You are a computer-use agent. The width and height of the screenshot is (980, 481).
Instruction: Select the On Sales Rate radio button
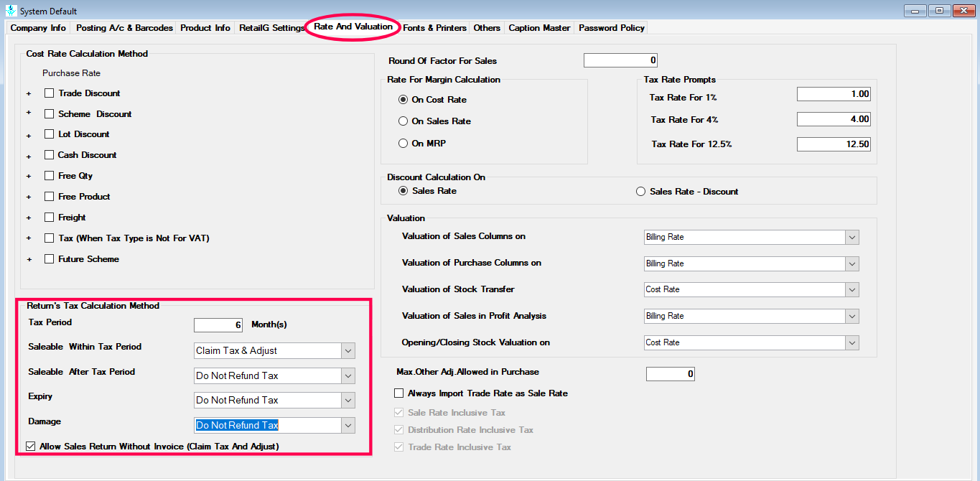[403, 121]
